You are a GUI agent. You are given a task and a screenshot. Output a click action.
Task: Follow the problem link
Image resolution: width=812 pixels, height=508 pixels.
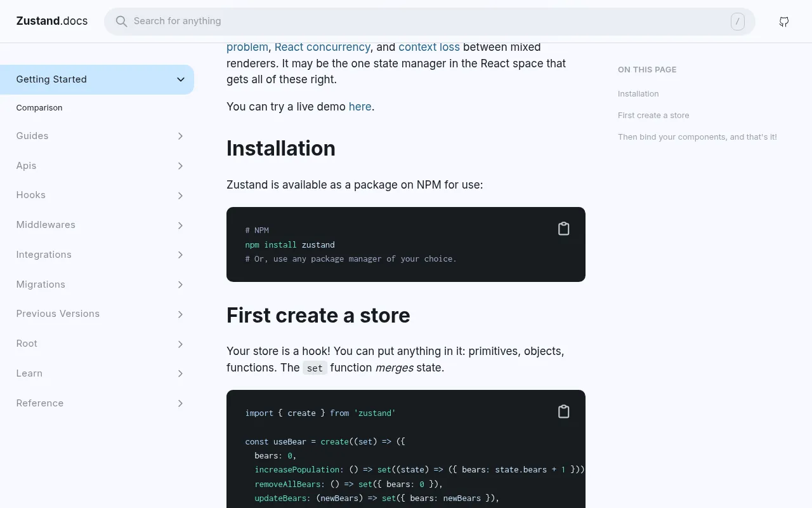click(x=247, y=47)
